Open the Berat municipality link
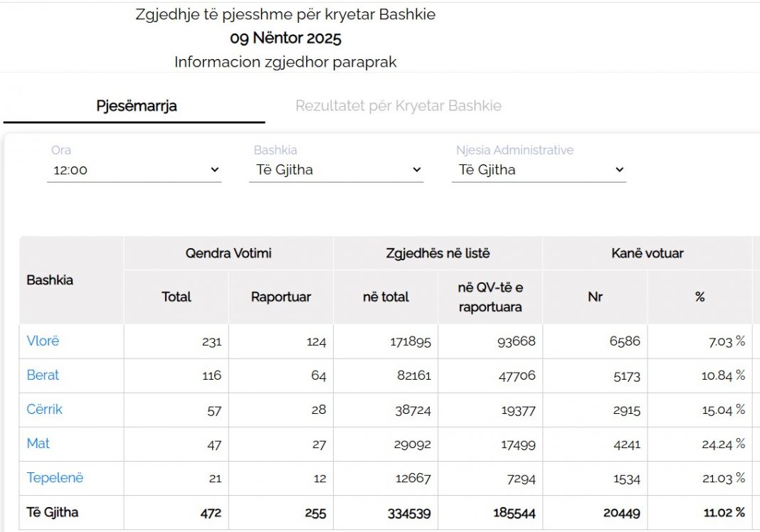This screenshot has width=760, height=532. (43, 376)
